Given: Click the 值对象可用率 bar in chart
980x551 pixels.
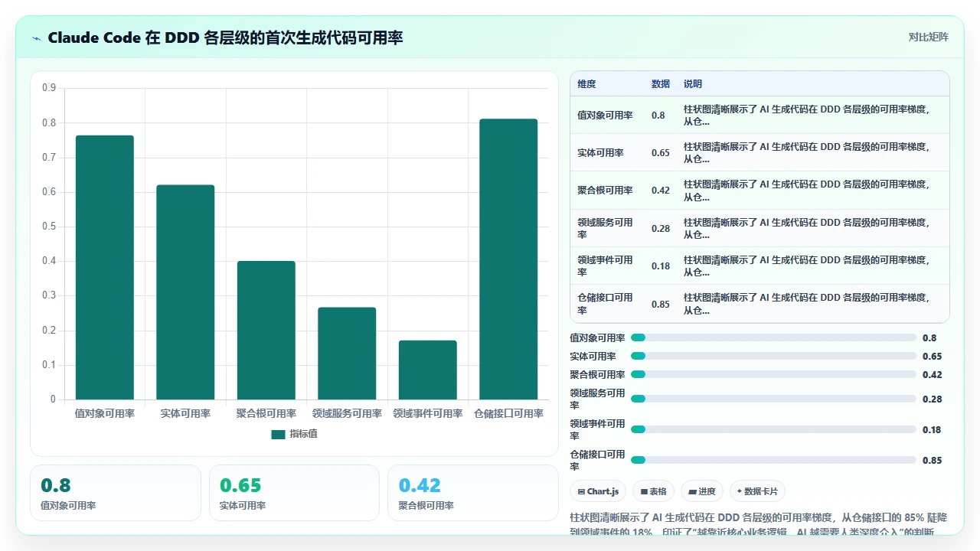Looking at the screenshot, I should pyautogui.click(x=105, y=267).
